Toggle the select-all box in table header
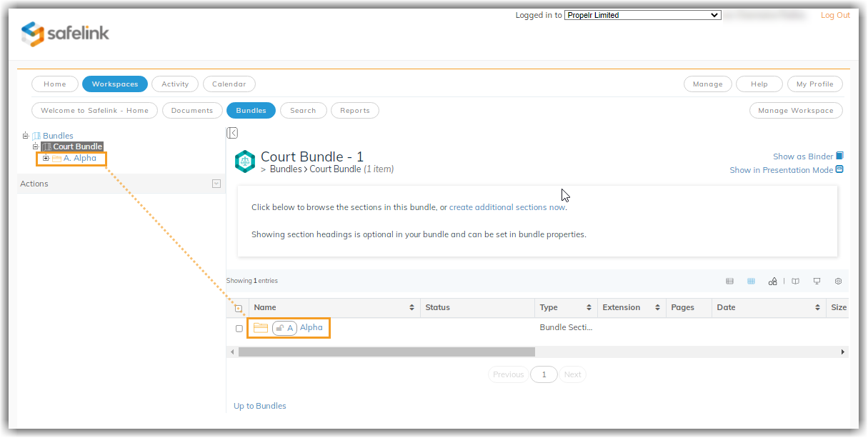The height and width of the screenshot is (438, 868). tap(239, 309)
